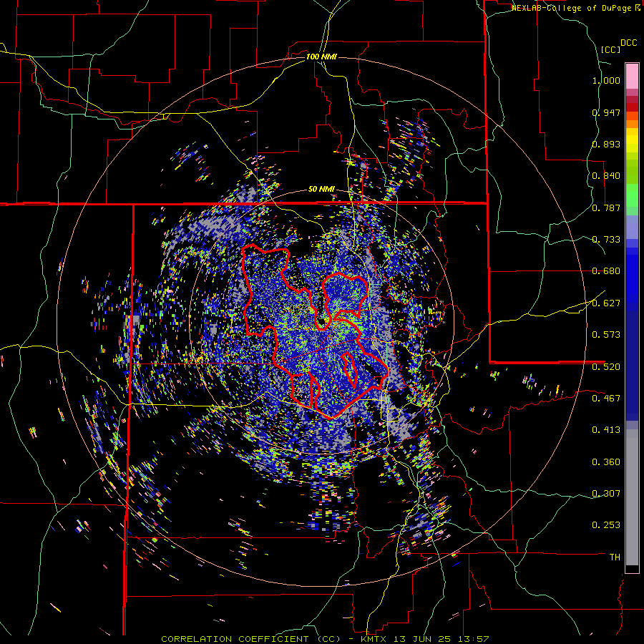Click the TH threshold label

(x=615, y=557)
